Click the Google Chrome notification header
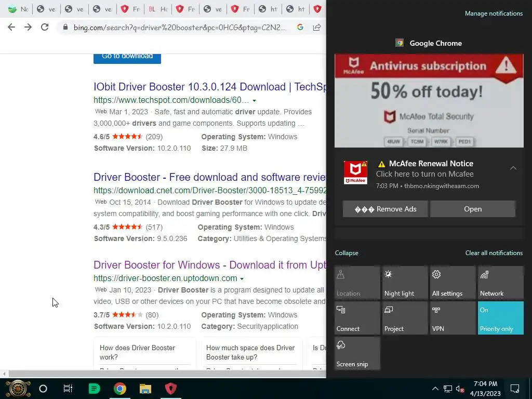The height and width of the screenshot is (399, 532). click(429, 43)
